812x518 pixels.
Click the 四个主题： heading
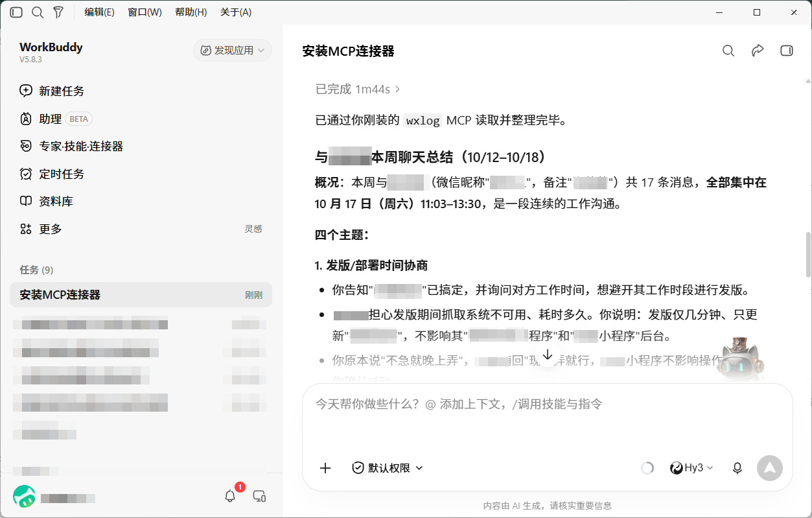pyautogui.click(x=342, y=235)
